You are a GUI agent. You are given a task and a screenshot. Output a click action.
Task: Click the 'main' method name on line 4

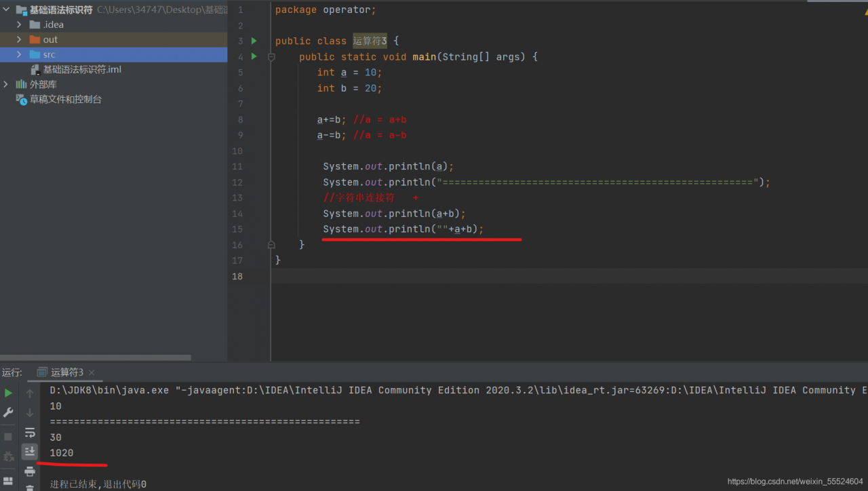[425, 57]
